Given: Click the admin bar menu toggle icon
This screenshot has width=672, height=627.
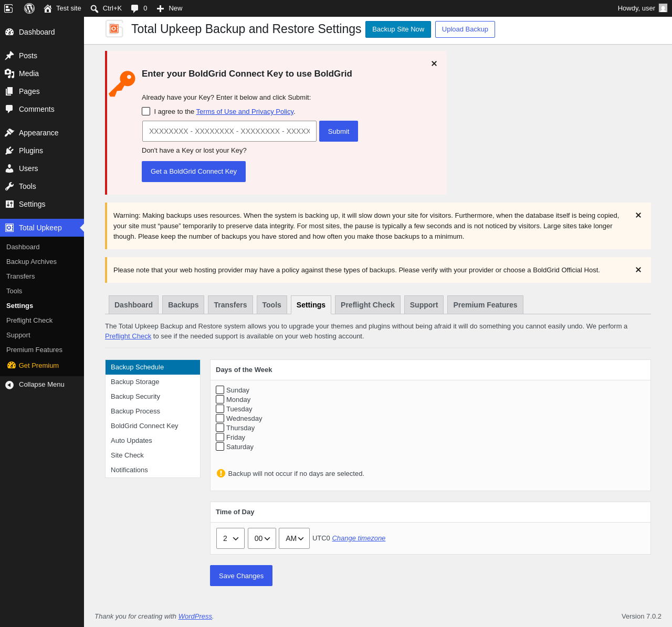Looking at the screenshot, I should point(8,8).
